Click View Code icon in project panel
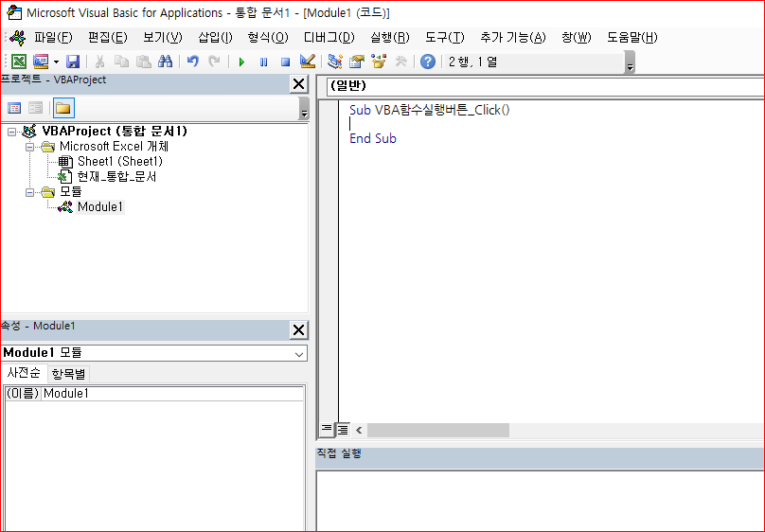Screen dimensions: 765x532 (x=14, y=108)
